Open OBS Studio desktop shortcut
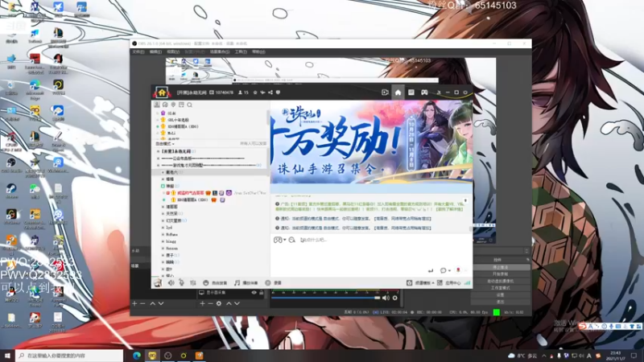The width and height of the screenshot is (644, 362). pos(11,165)
